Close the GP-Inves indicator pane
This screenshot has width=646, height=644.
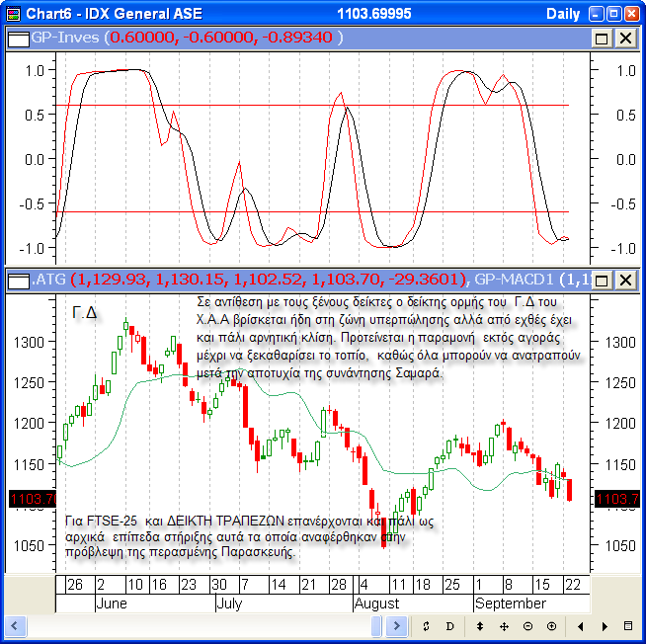625,38
